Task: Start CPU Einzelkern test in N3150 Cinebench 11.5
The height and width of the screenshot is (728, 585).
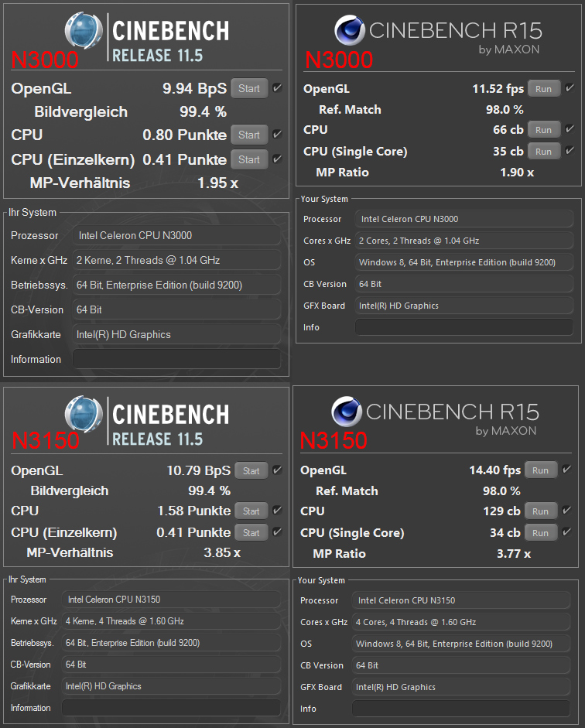Action: 251,532
